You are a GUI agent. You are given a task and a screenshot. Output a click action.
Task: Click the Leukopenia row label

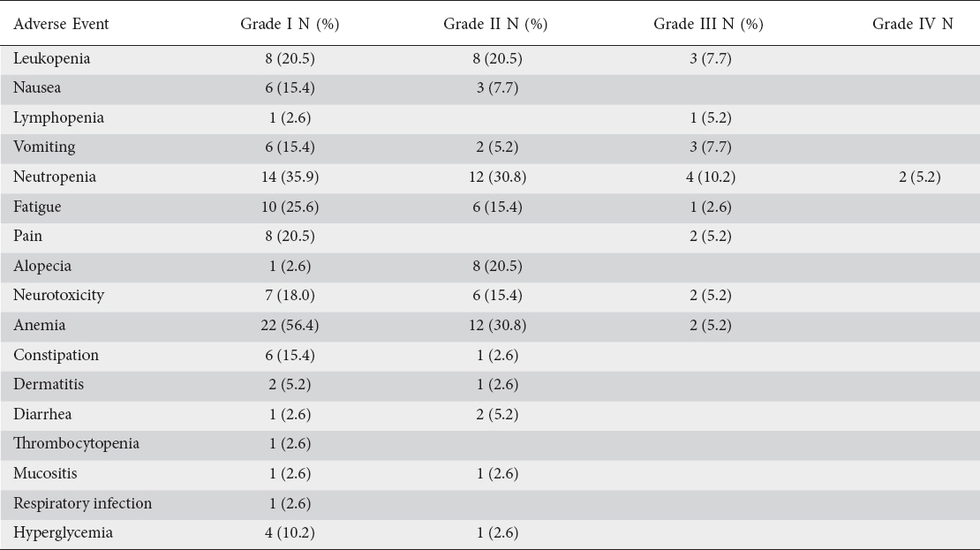[52, 59]
